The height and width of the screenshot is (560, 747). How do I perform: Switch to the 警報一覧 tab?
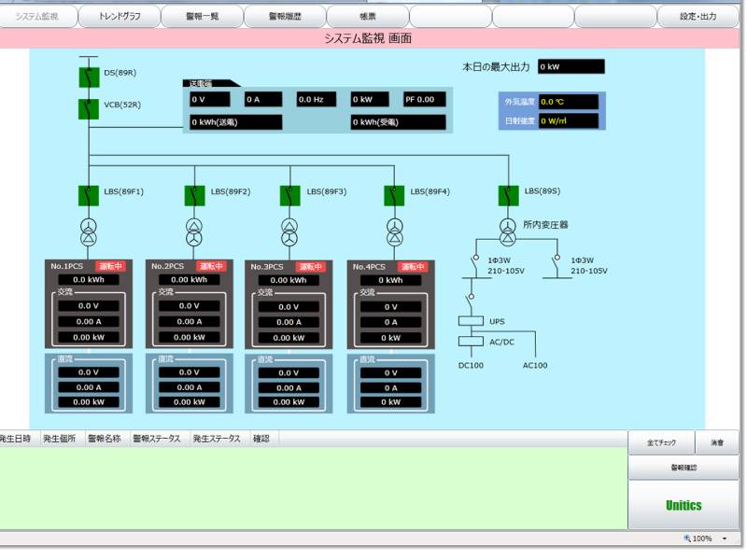click(202, 16)
